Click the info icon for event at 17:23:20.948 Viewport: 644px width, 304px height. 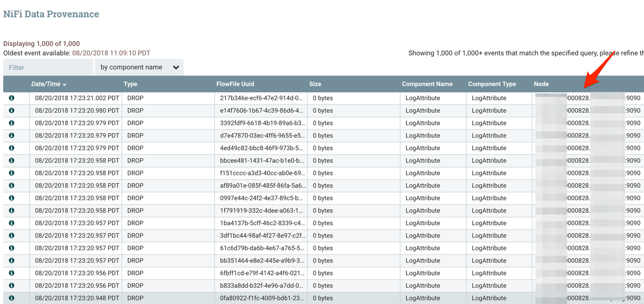[11, 298]
